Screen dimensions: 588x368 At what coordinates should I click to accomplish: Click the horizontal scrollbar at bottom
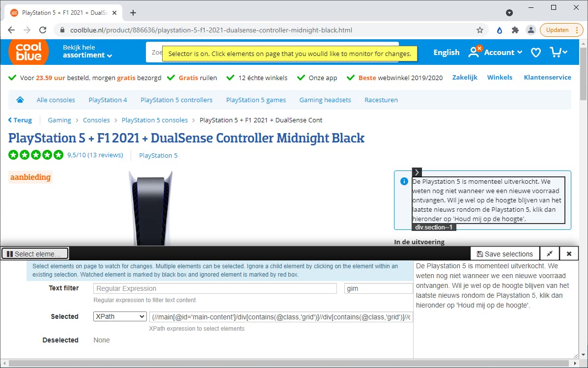[289, 363]
